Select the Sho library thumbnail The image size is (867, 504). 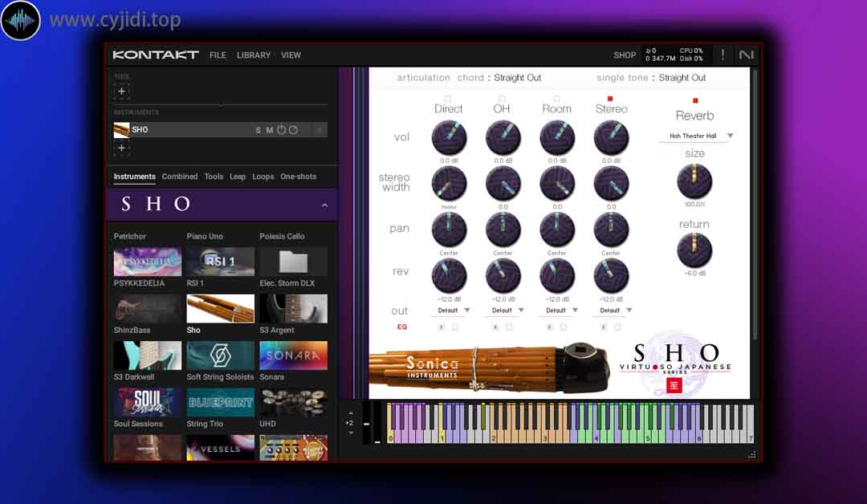[221, 308]
